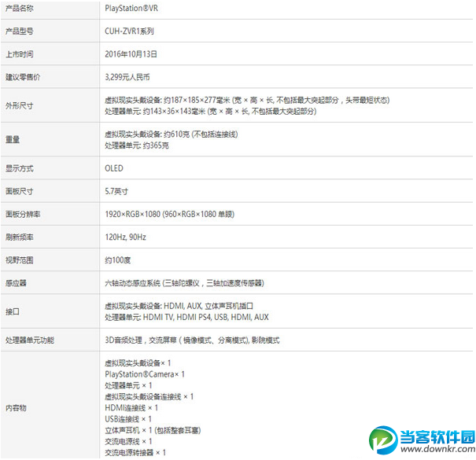Select the headset dimensions line 约187×185×277毫米
Image resolution: width=476 pixels, height=460 pixels.
(x=247, y=100)
